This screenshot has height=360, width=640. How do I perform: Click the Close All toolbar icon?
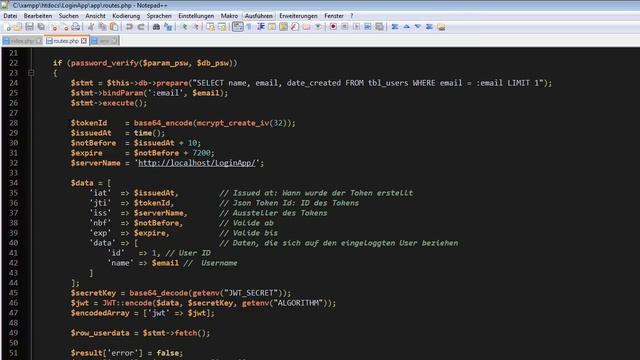coord(65,27)
